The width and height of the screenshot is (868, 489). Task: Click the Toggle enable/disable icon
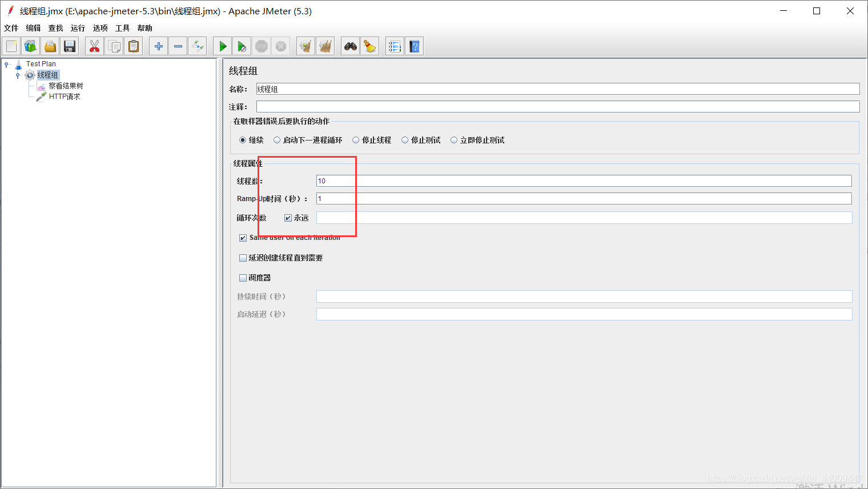pos(198,46)
